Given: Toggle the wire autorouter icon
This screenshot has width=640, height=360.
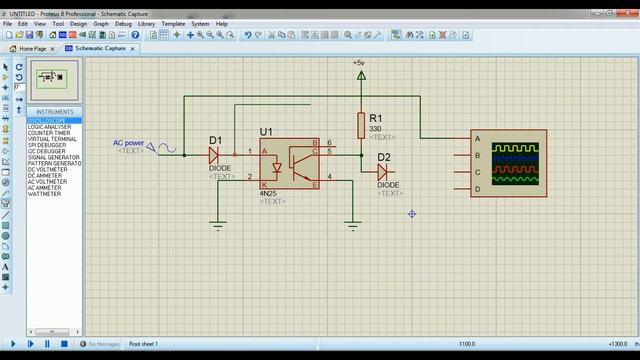Looking at the screenshot, I should [x=396, y=35].
